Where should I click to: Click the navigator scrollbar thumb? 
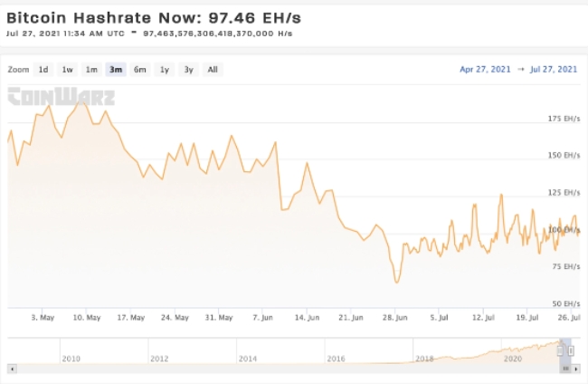pos(565,369)
